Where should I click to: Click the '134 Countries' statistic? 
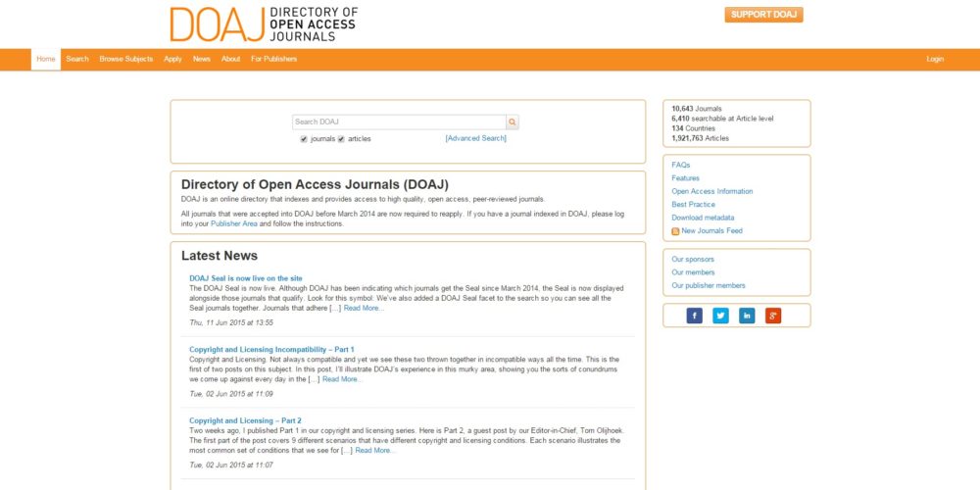tap(693, 128)
